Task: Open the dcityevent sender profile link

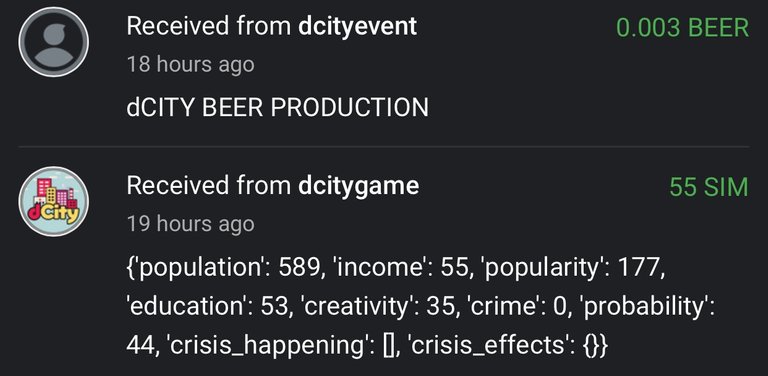Action: 358,26
